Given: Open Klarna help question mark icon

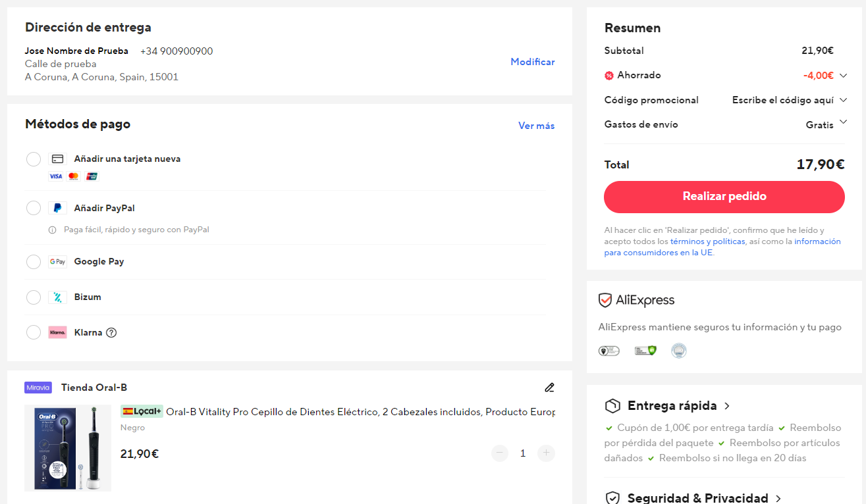Looking at the screenshot, I should (x=111, y=332).
